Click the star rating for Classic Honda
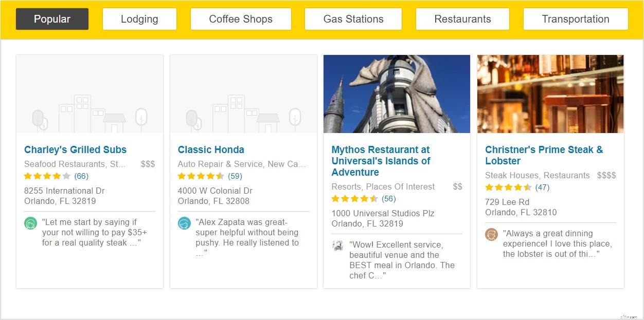This screenshot has height=320, width=644. click(200, 176)
